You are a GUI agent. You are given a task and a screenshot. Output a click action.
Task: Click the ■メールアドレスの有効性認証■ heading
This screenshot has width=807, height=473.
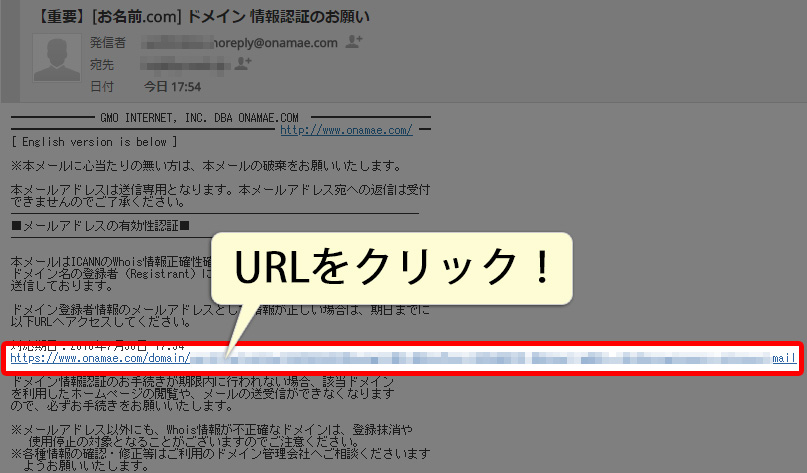[x=100, y=227]
